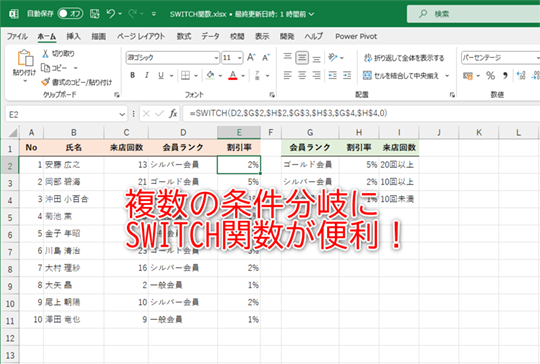Select Bottom Align icon
The image size is (540, 364).
[316, 59]
